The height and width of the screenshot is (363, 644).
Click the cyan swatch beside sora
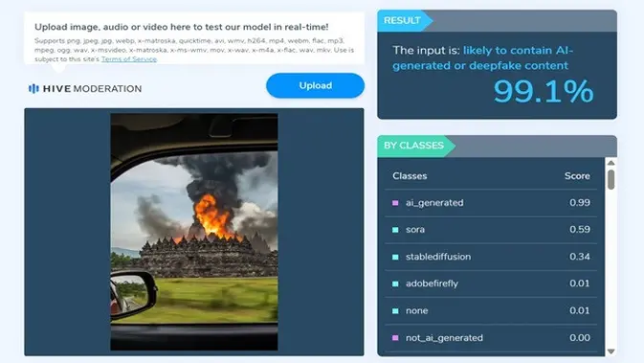click(x=395, y=230)
